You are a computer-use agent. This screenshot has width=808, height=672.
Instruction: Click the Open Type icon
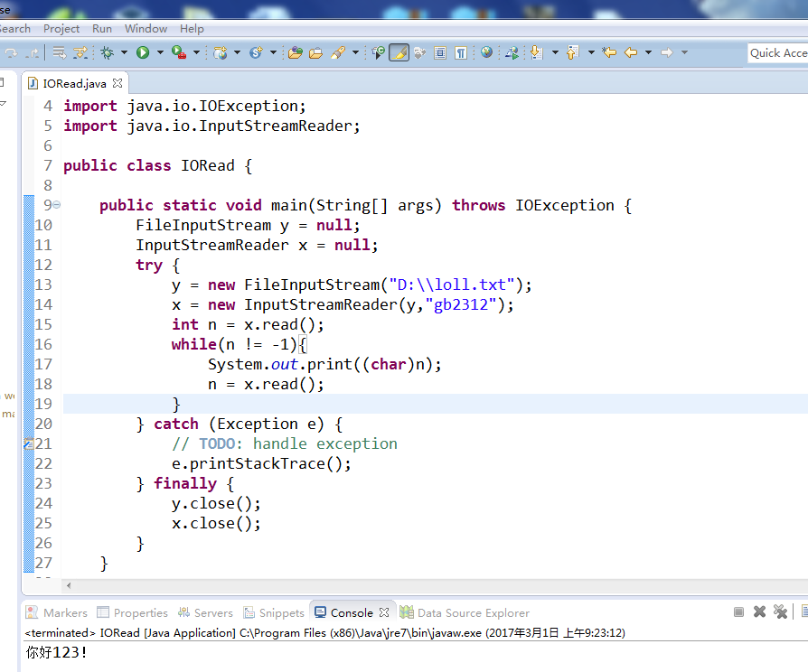(x=296, y=52)
